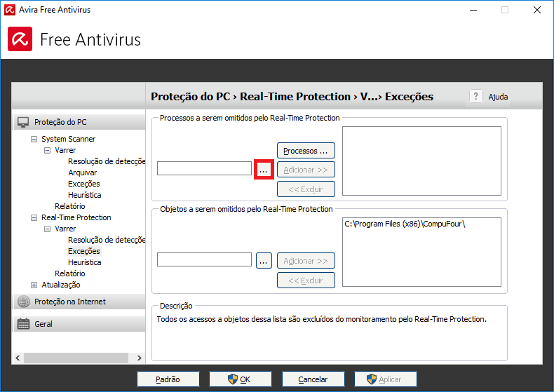
Task: Open help via question mark icon
Action: point(476,97)
